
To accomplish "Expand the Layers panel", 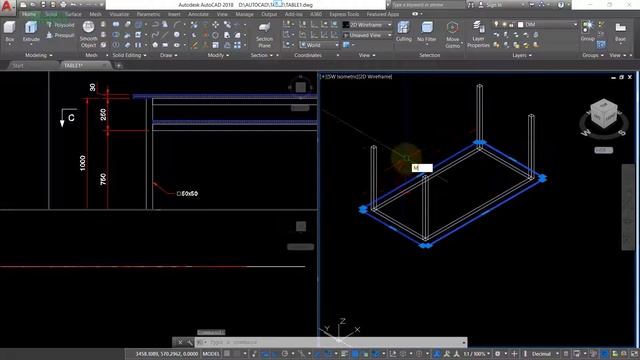I will click(x=522, y=55).
